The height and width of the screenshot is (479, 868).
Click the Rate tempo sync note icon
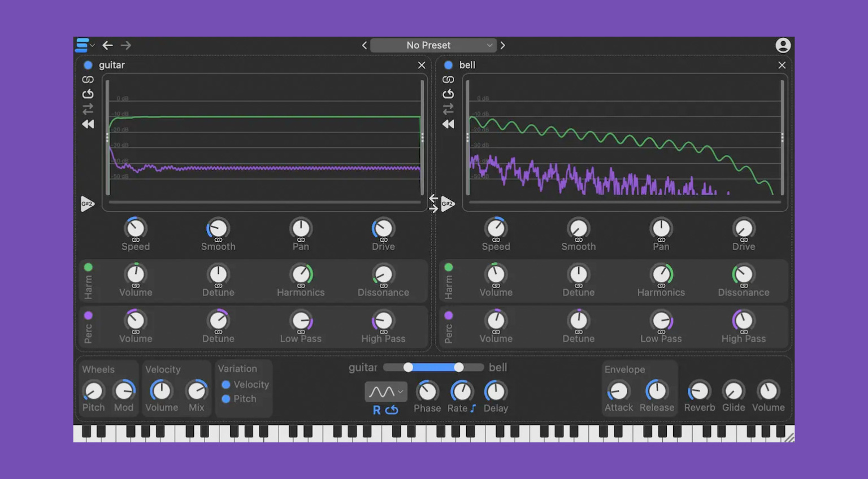(473, 408)
